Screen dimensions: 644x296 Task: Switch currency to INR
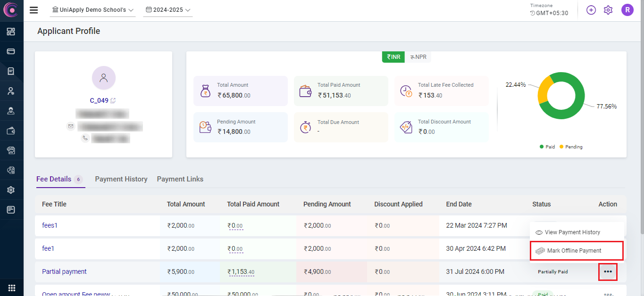[393, 57]
